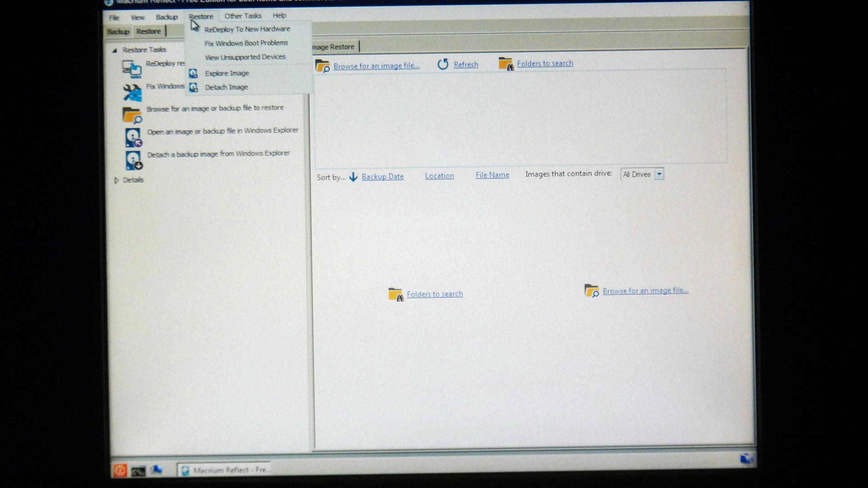Viewport: 868px width, 488px height.
Task: Click the sort direction arrow icon
Action: pos(354,177)
